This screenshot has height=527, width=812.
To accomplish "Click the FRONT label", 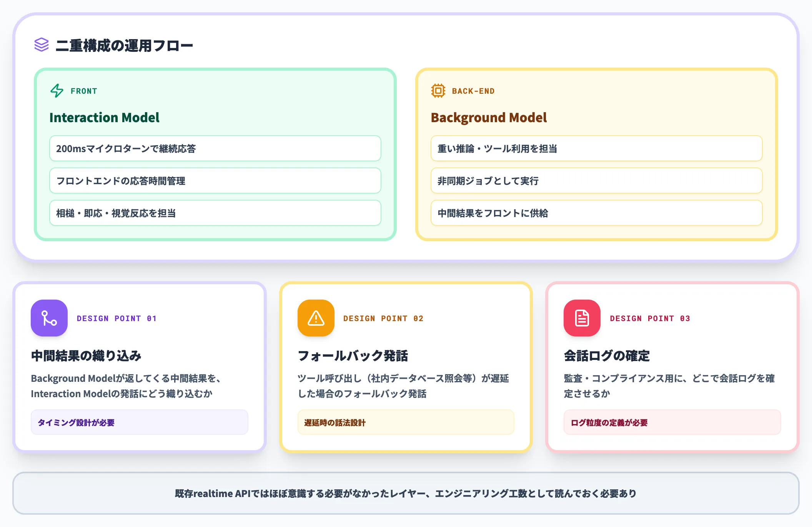I will tap(84, 91).
